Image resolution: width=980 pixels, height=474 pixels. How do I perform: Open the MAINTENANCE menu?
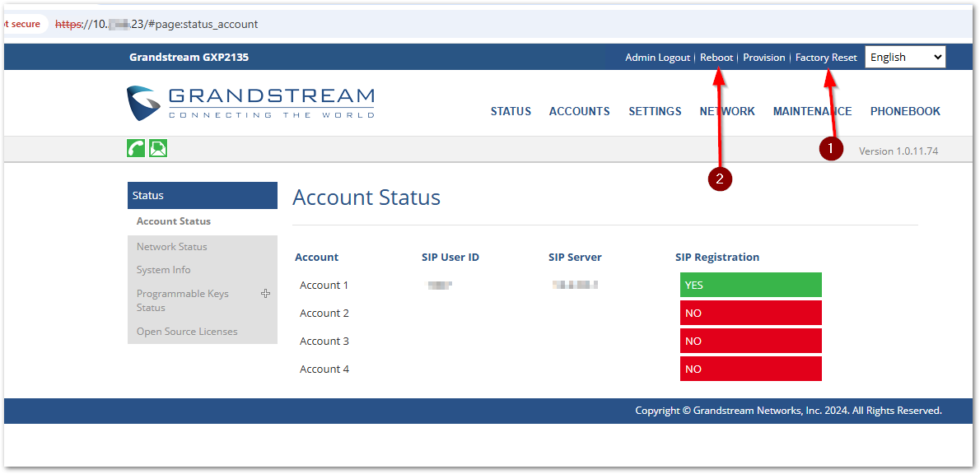coord(813,111)
